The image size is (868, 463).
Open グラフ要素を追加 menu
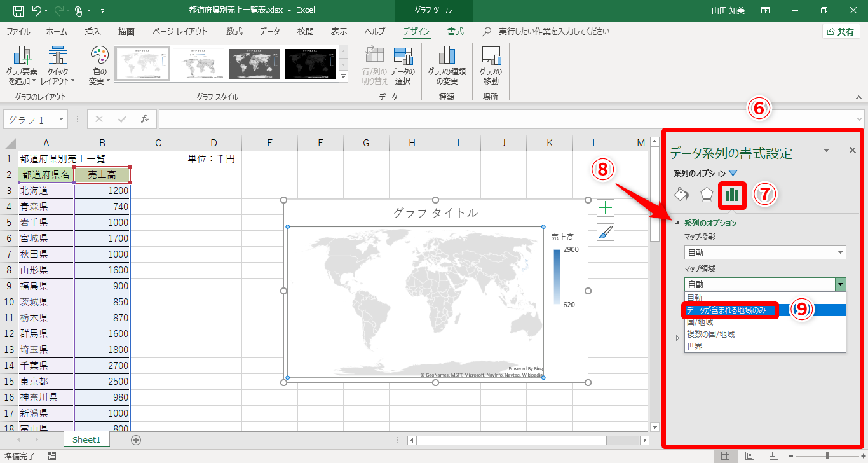(22, 67)
